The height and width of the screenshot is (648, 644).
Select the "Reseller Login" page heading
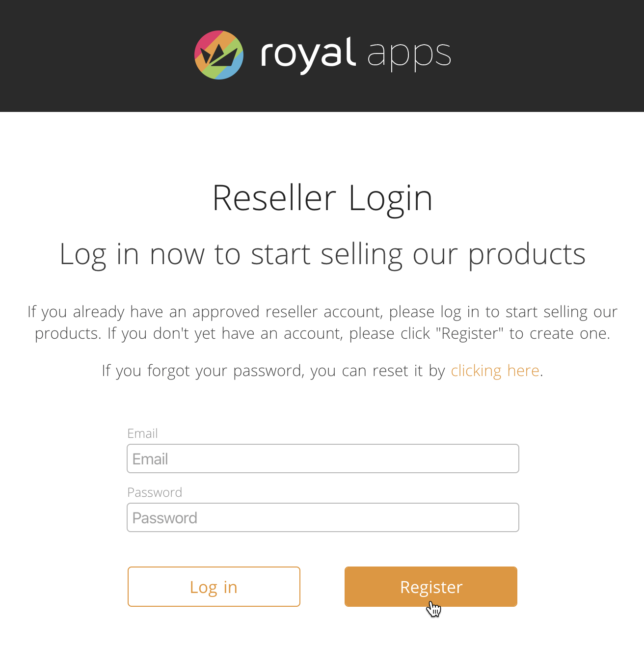point(322,199)
